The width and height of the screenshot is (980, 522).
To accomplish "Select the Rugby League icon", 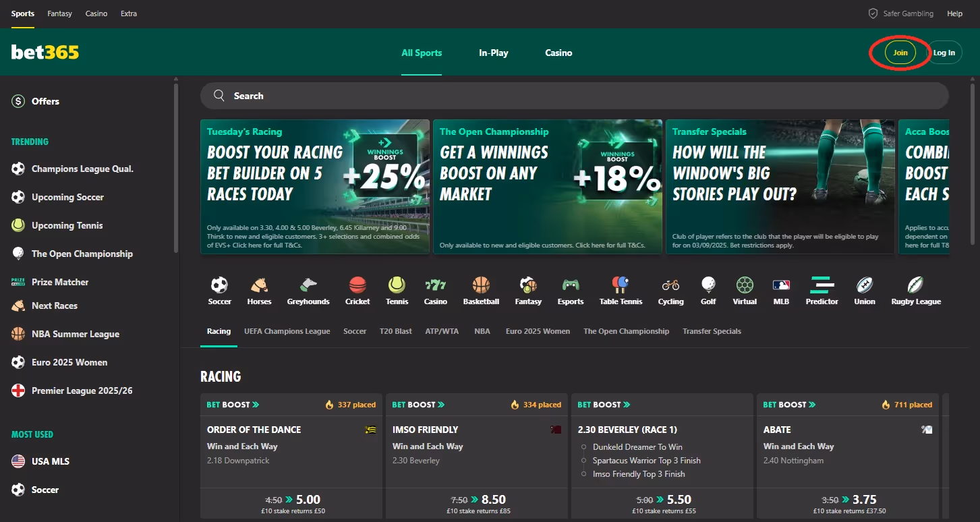I will (x=916, y=285).
